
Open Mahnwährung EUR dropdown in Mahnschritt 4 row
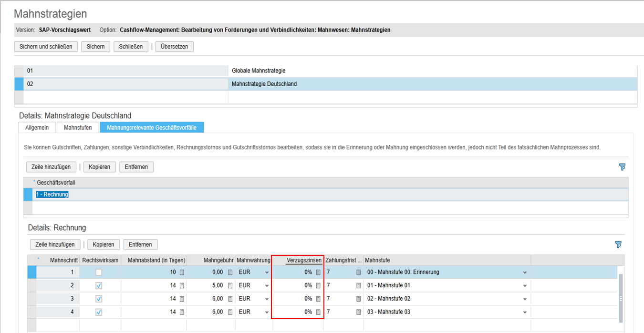click(x=267, y=313)
